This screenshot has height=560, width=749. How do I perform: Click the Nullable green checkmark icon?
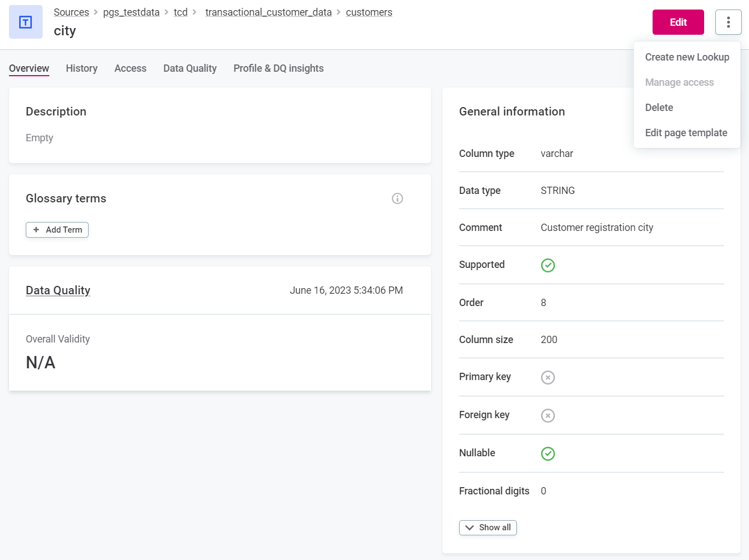(548, 453)
